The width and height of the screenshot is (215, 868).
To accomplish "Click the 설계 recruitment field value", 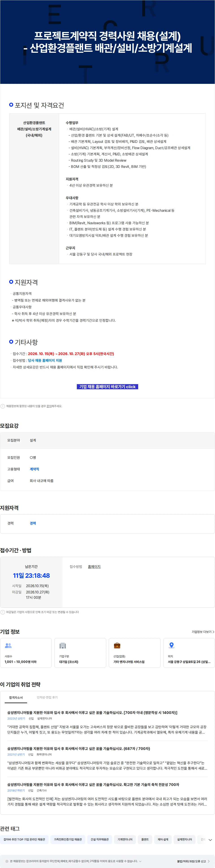I will pyautogui.click(x=33, y=440).
